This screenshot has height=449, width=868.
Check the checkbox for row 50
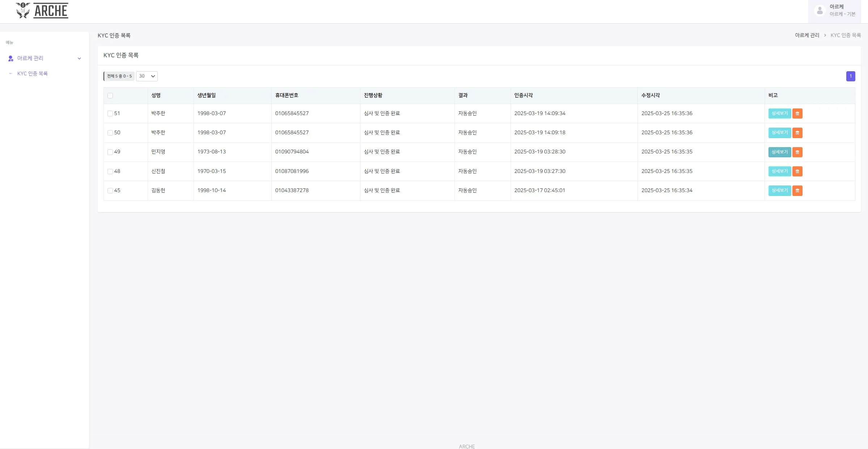(x=110, y=133)
